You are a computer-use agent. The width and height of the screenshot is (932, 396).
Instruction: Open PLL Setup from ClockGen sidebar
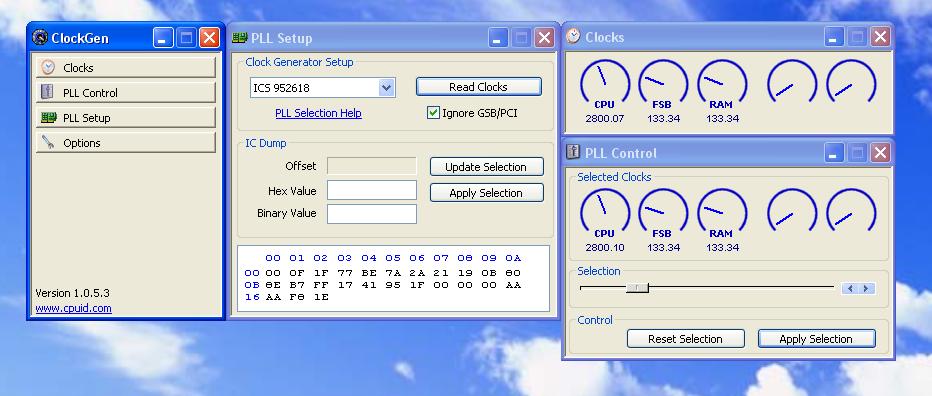pyautogui.click(x=125, y=117)
